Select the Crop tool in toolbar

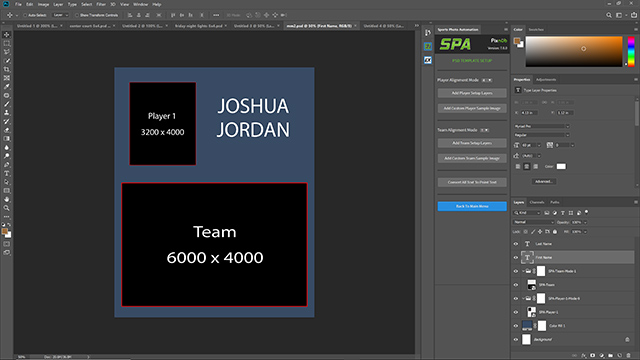pos(7,69)
